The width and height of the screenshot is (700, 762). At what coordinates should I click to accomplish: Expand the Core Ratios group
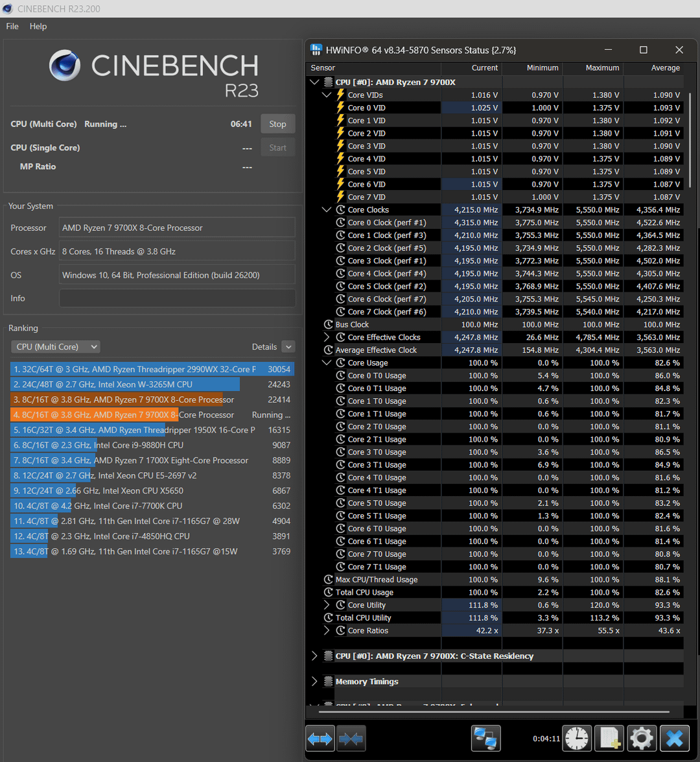[x=327, y=631]
